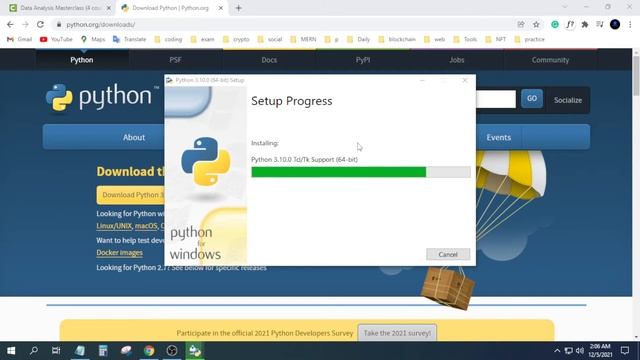The width and height of the screenshot is (640, 360).
Task: Open the green Grammarly extension icon
Action: coord(555,24)
